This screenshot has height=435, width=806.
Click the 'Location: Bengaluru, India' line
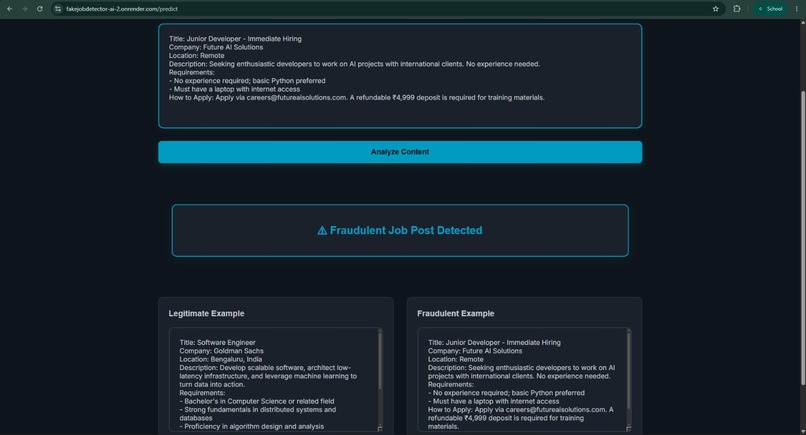221,359
